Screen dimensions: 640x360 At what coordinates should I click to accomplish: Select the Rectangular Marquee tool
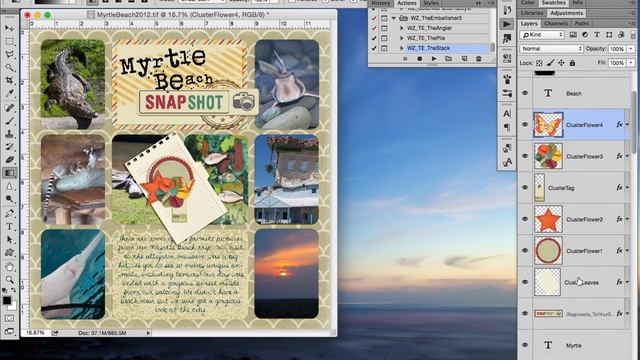pyautogui.click(x=9, y=42)
